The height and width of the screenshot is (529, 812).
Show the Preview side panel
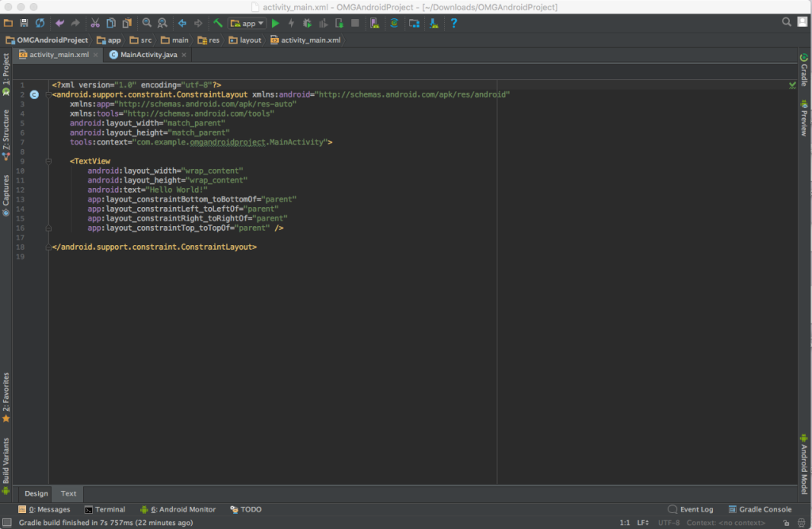(804, 119)
